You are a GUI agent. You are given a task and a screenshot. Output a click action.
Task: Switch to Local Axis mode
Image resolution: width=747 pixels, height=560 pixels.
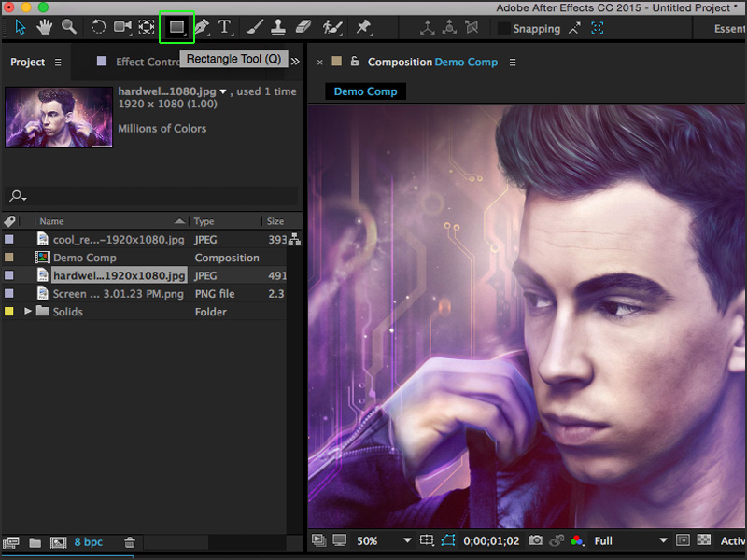428,28
